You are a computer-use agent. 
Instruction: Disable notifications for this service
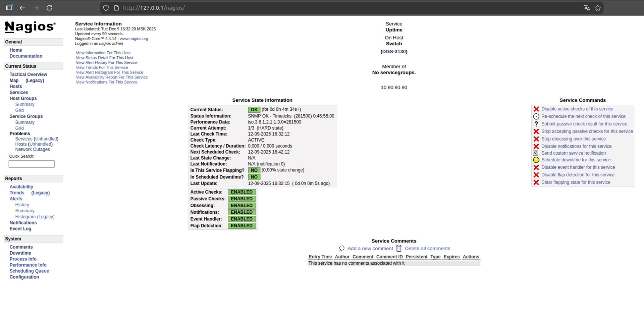pos(576,146)
